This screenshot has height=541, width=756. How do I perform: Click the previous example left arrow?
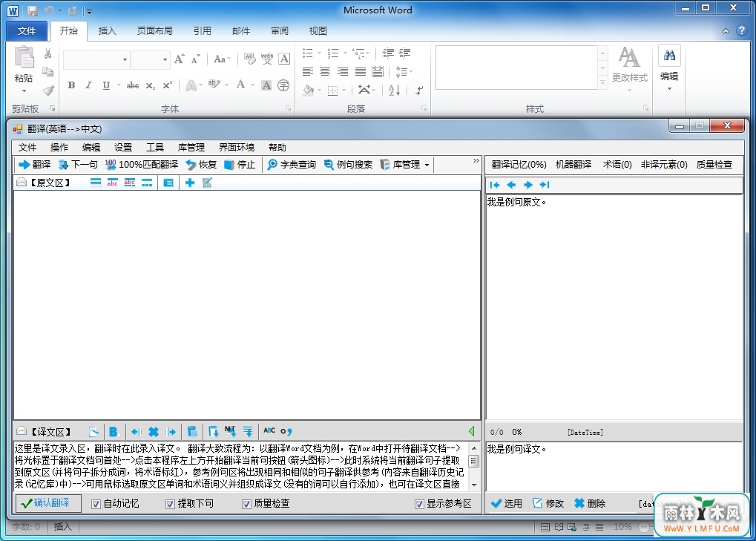[512, 185]
